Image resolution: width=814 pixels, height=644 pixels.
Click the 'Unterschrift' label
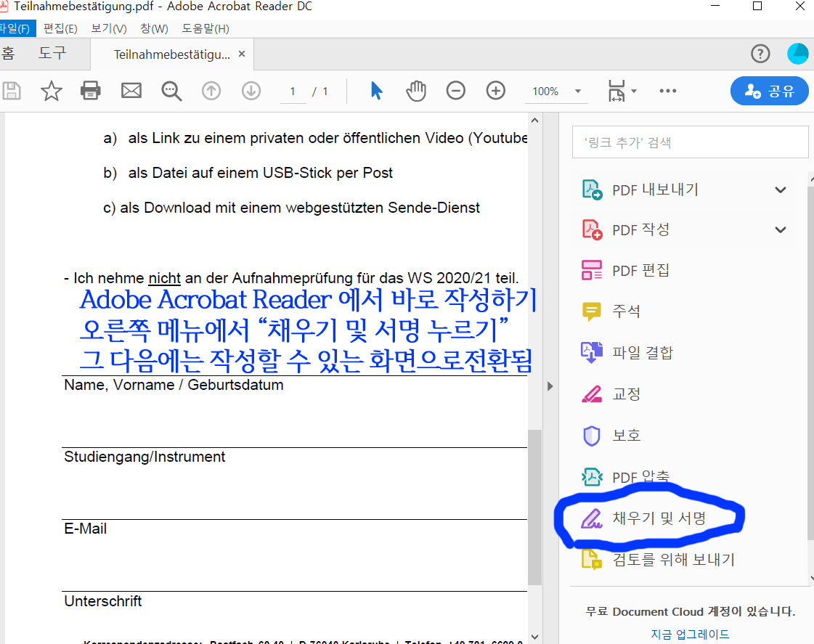(x=103, y=601)
